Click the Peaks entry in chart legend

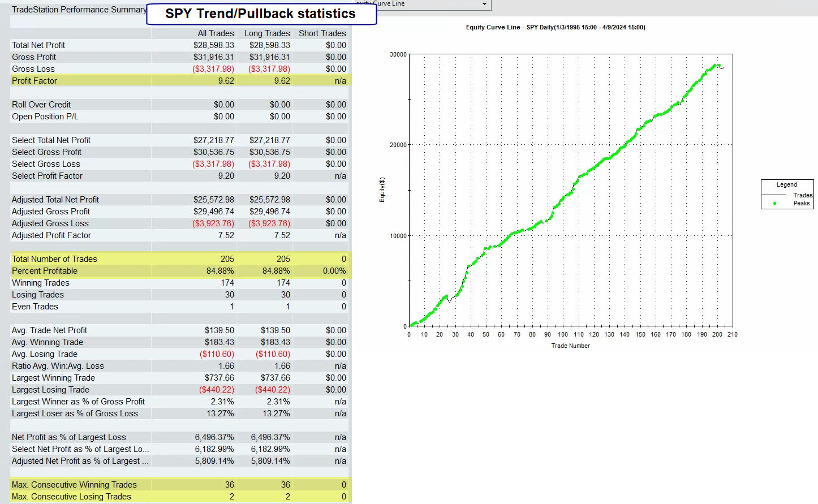click(x=802, y=203)
